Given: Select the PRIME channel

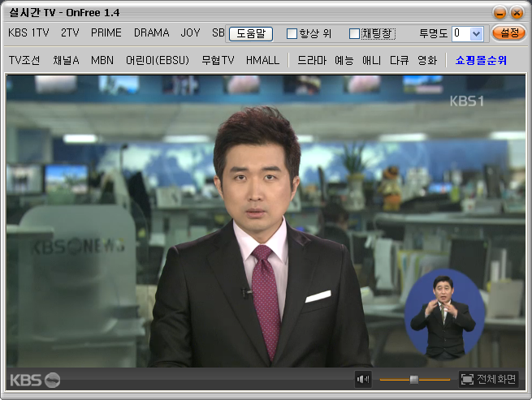Looking at the screenshot, I should pyautogui.click(x=106, y=33).
